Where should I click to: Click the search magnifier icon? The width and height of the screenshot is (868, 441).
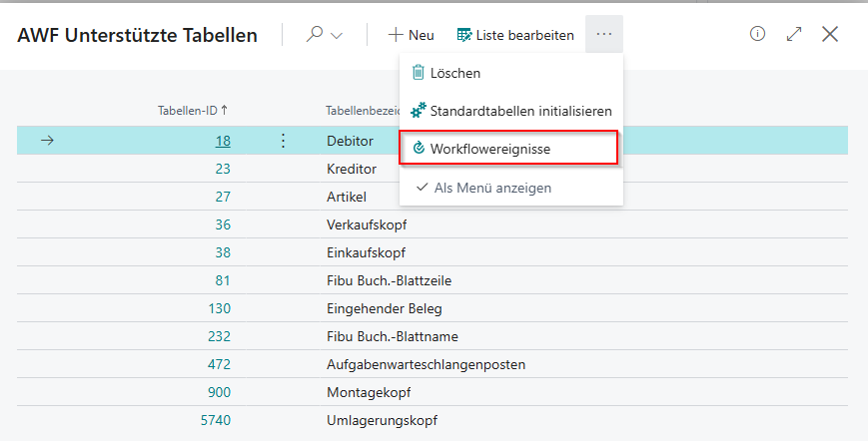pyautogui.click(x=315, y=35)
